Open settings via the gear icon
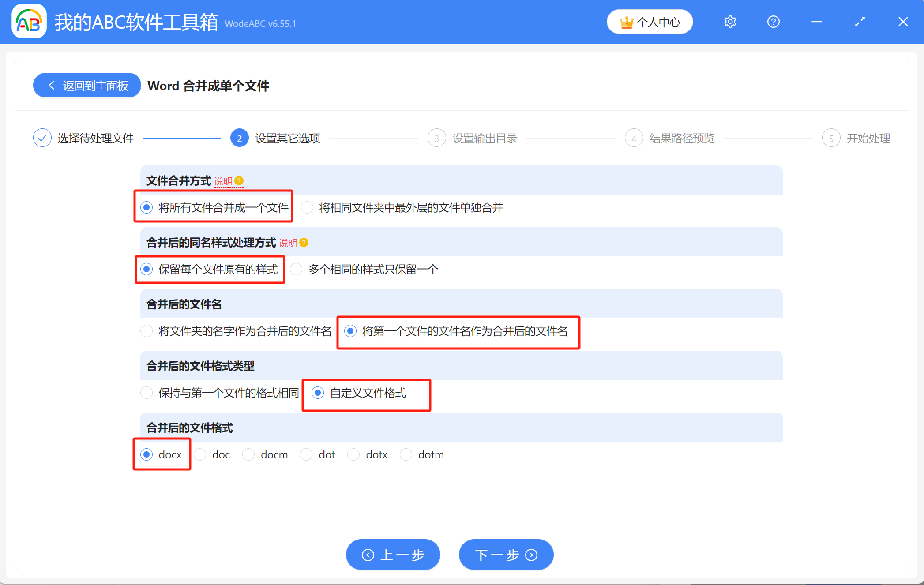This screenshot has width=924, height=585. click(x=730, y=22)
